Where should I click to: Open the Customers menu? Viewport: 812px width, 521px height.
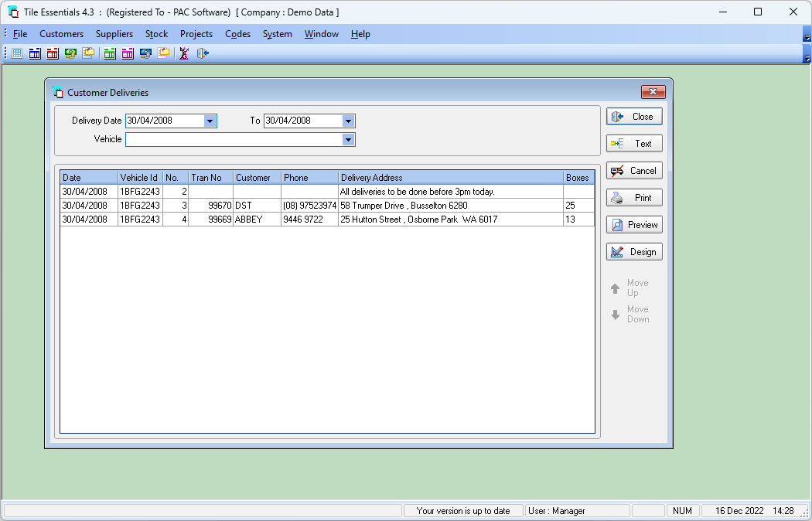(x=62, y=34)
